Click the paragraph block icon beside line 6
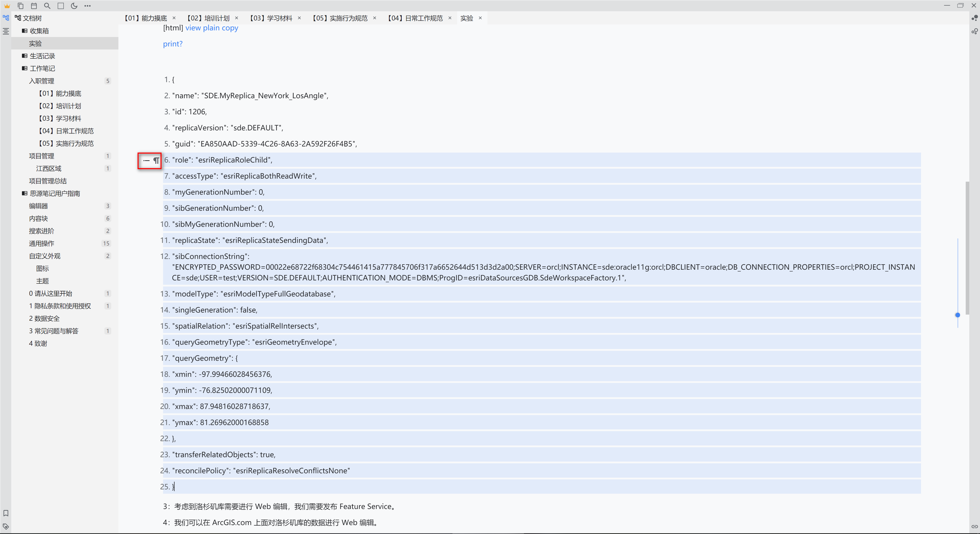Screen dimensions: 980x534 click(x=156, y=160)
